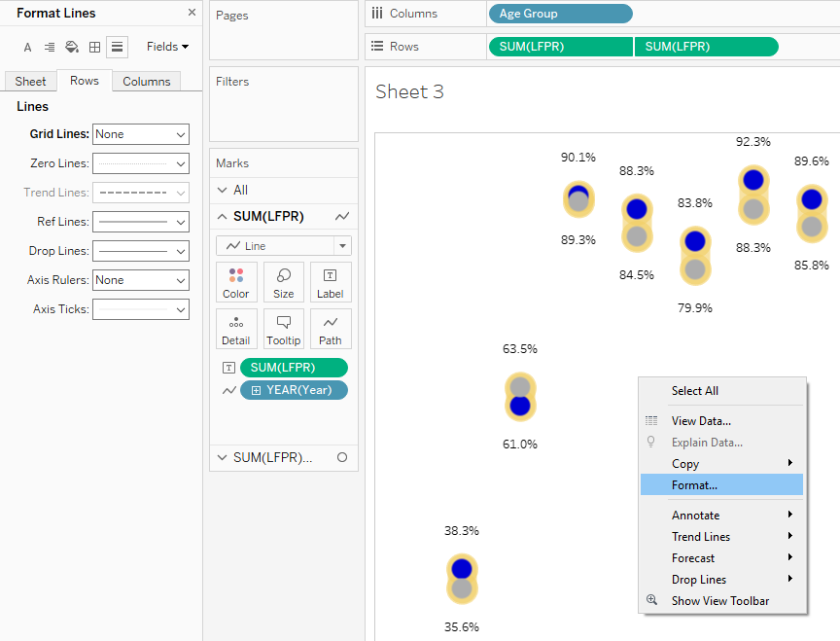The height and width of the screenshot is (641, 840).
Task: Select the Alignment formatting icon
Action: pyautogui.click(x=50, y=47)
